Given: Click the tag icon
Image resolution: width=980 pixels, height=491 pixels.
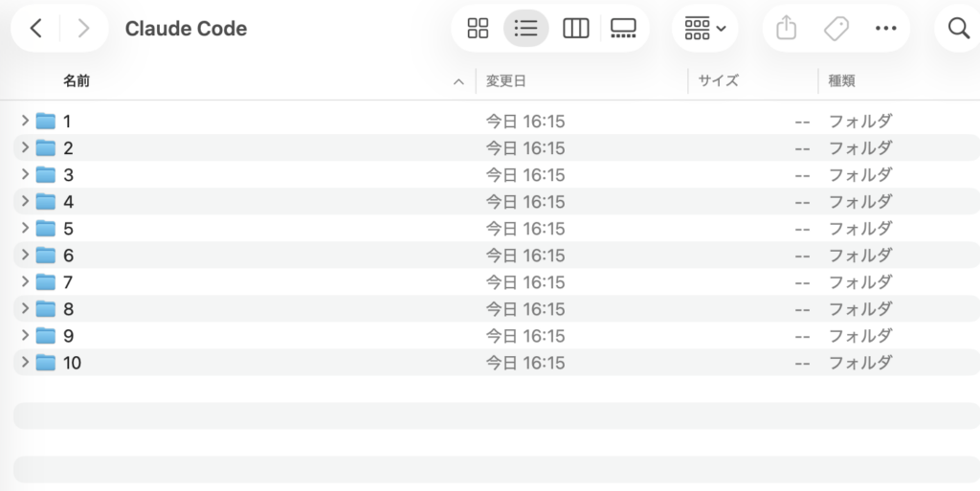Looking at the screenshot, I should 836,29.
